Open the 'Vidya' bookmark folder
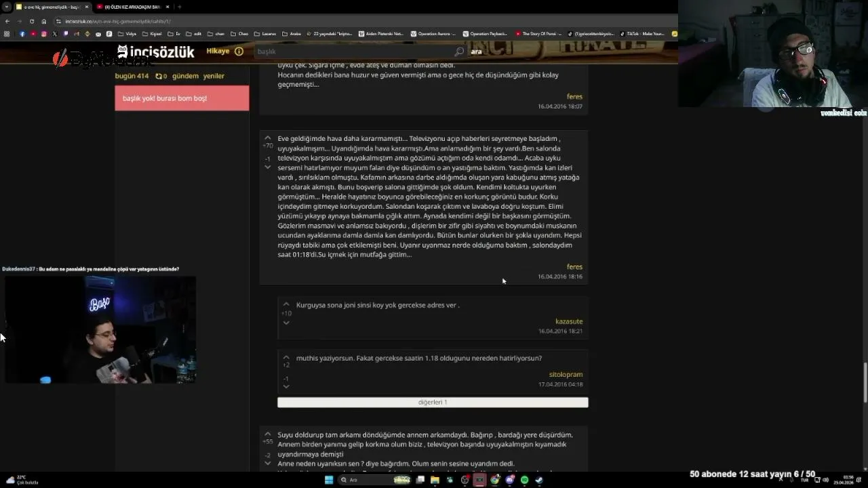 click(x=127, y=34)
